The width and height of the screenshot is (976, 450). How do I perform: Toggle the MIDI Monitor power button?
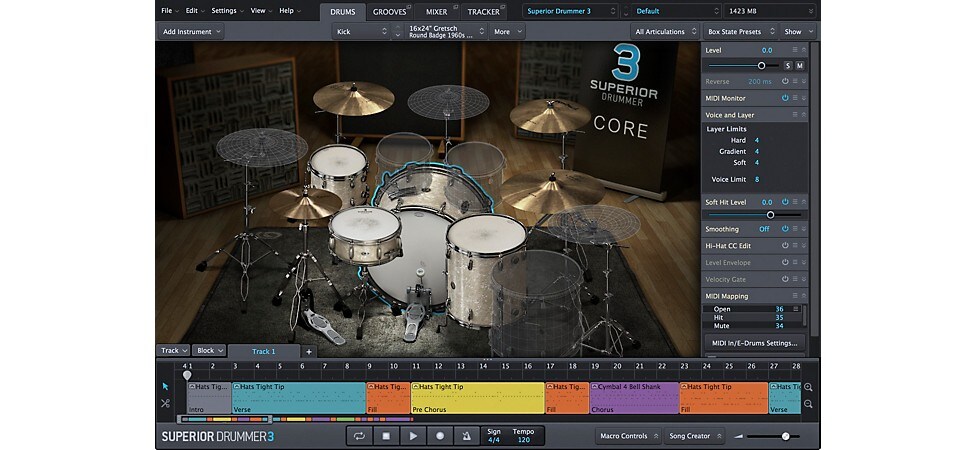point(785,98)
